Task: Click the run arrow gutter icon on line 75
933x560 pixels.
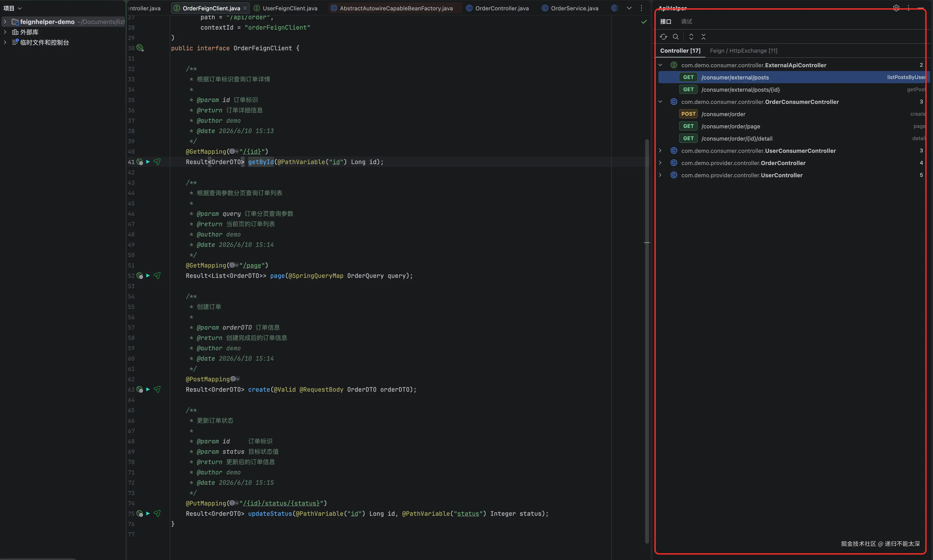Action: click(x=148, y=514)
